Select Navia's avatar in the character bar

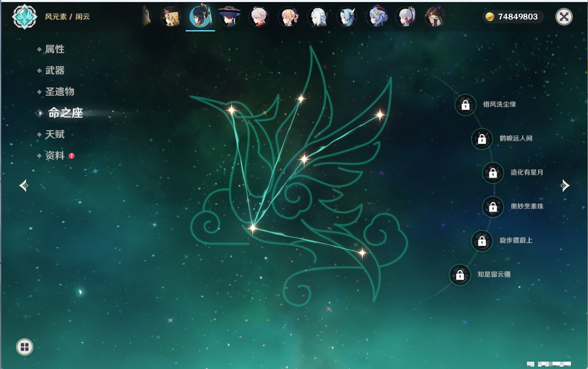[171, 17]
